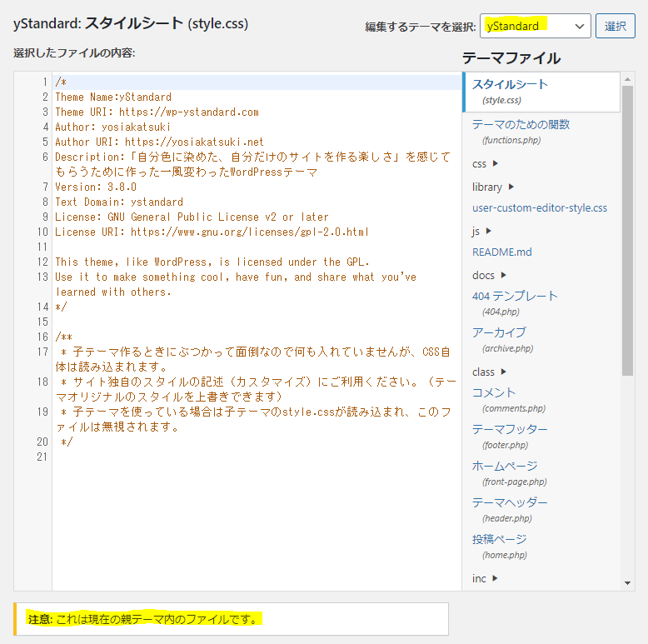Image resolution: width=648 pixels, height=644 pixels.
Task: Open アーカイブ (archive.php) file
Action: coord(502,340)
